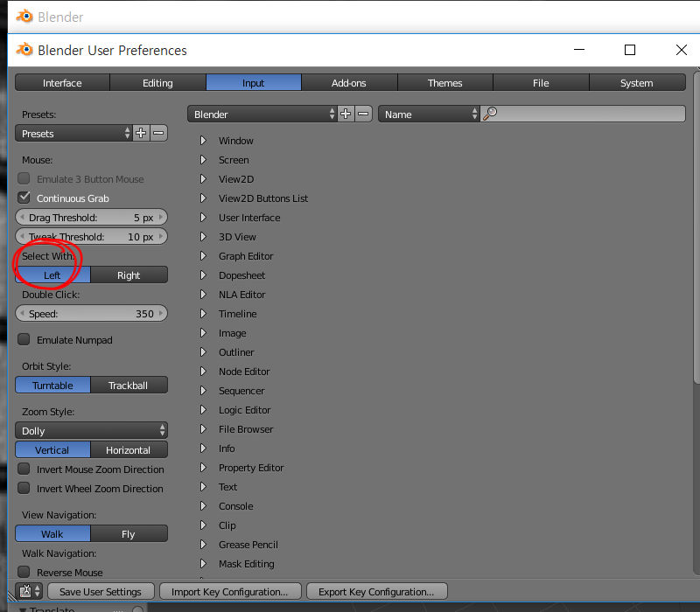The height and width of the screenshot is (612, 700).
Task: Set Select With to Right
Action: pos(129,275)
